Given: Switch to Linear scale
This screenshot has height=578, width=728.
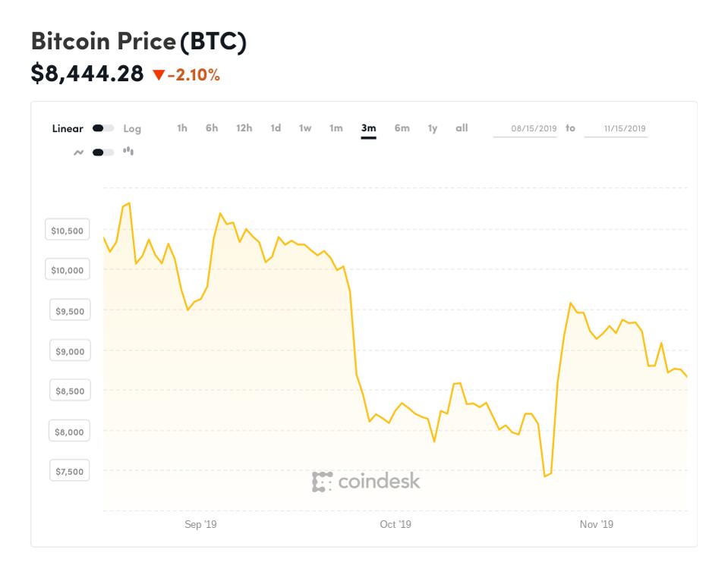Looking at the screenshot, I should 67,128.
